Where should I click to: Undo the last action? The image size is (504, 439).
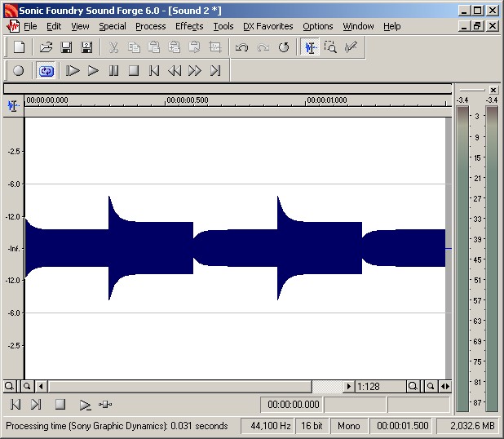pyautogui.click(x=241, y=47)
